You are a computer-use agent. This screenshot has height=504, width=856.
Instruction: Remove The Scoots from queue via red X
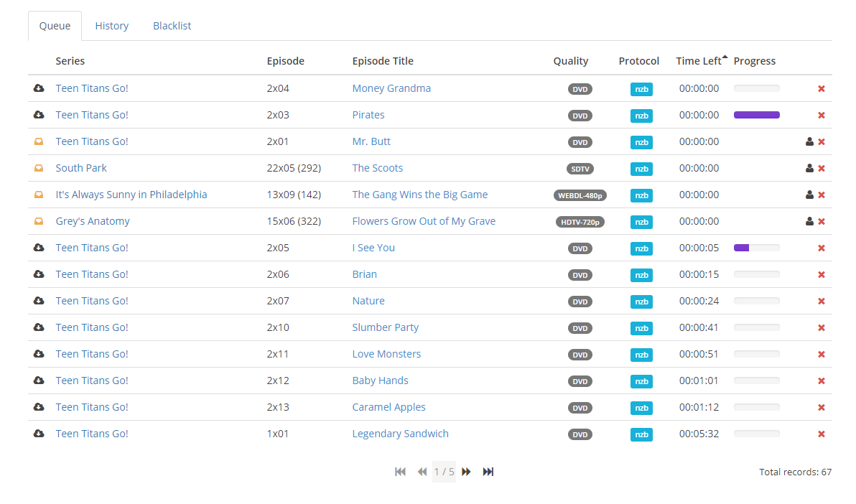(x=821, y=168)
